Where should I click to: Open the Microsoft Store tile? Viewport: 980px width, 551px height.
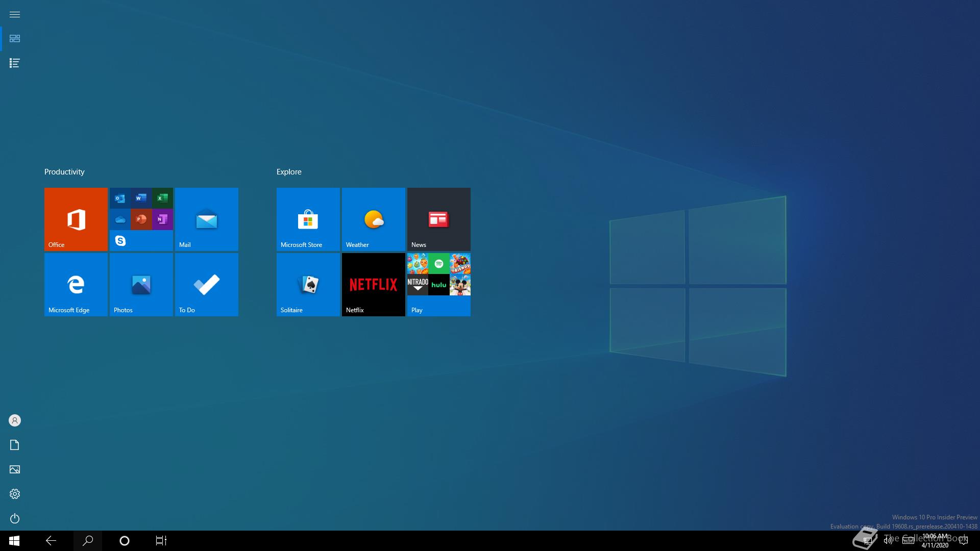(308, 219)
